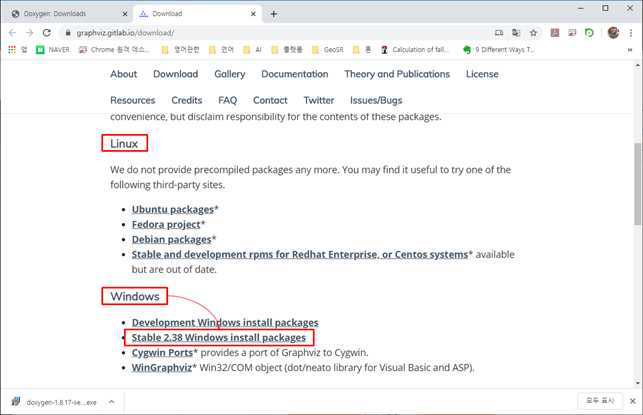
Task: Expand options for doxygen download item
Action: 112,402
